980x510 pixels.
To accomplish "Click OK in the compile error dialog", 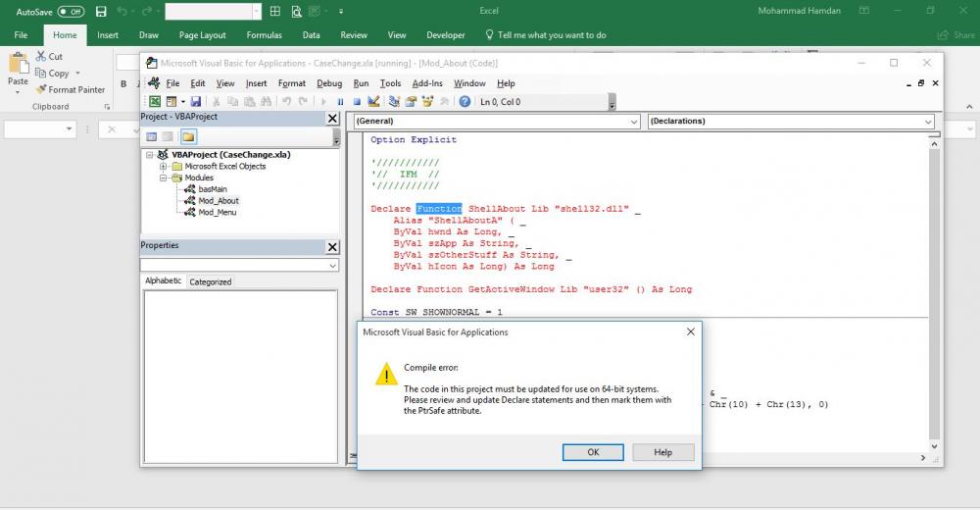I will coord(593,452).
